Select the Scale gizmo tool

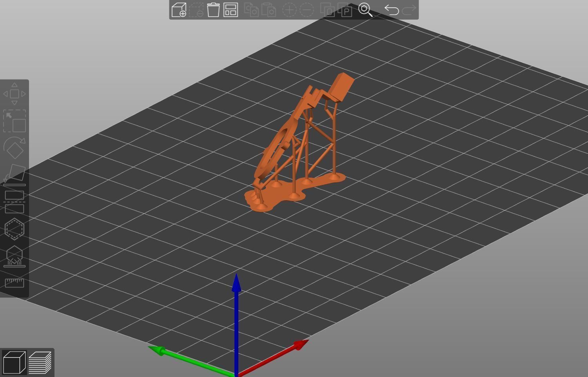tap(15, 121)
